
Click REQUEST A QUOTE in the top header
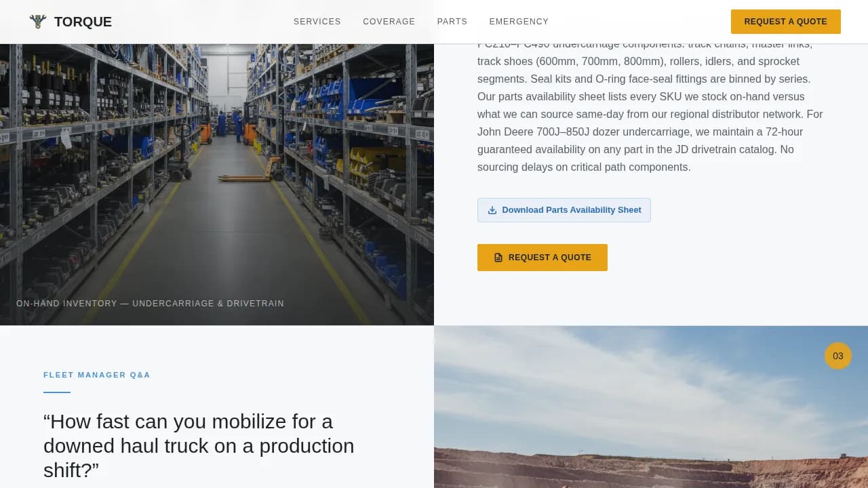pyautogui.click(x=785, y=21)
